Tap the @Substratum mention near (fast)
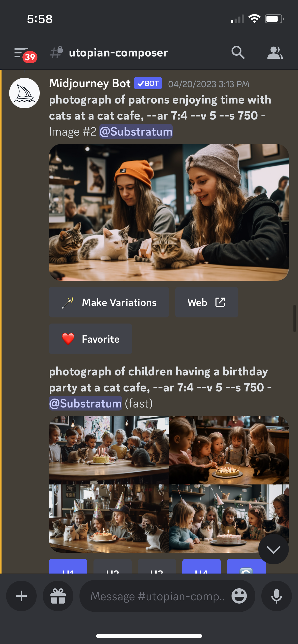The image size is (298, 644). [x=86, y=403]
